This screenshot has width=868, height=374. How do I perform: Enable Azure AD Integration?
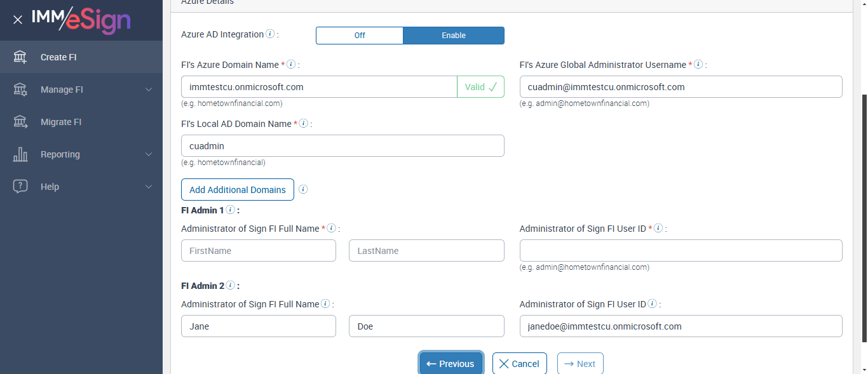coord(454,36)
